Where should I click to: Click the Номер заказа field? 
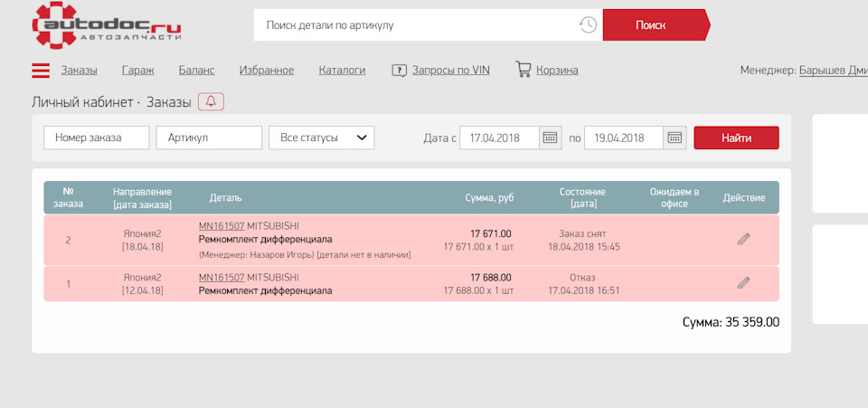point(97,138)
